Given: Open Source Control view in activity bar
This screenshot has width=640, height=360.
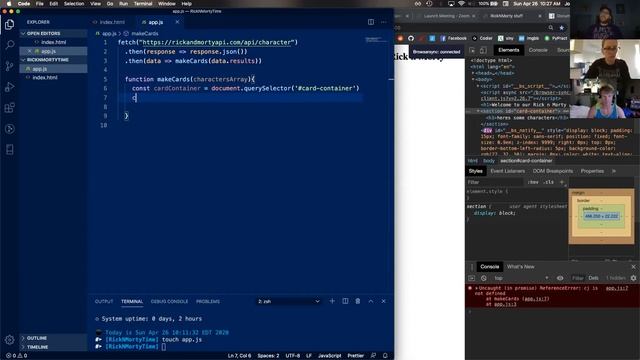Looking at the screenshot, I should pyautogui.click(x=9, y=66).
